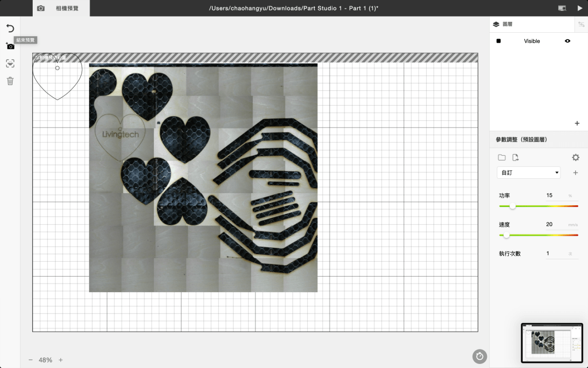Click the black color square of Visible layer
This screenshot has width=588, height=368.
pos(498,41)
